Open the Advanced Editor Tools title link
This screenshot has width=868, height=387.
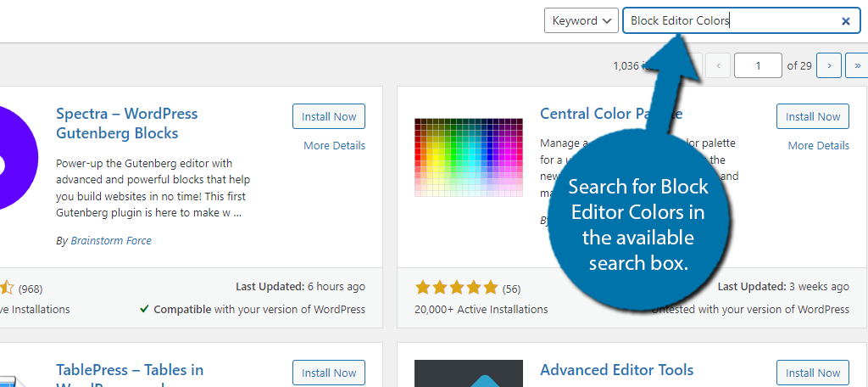(x=617, y=370)
